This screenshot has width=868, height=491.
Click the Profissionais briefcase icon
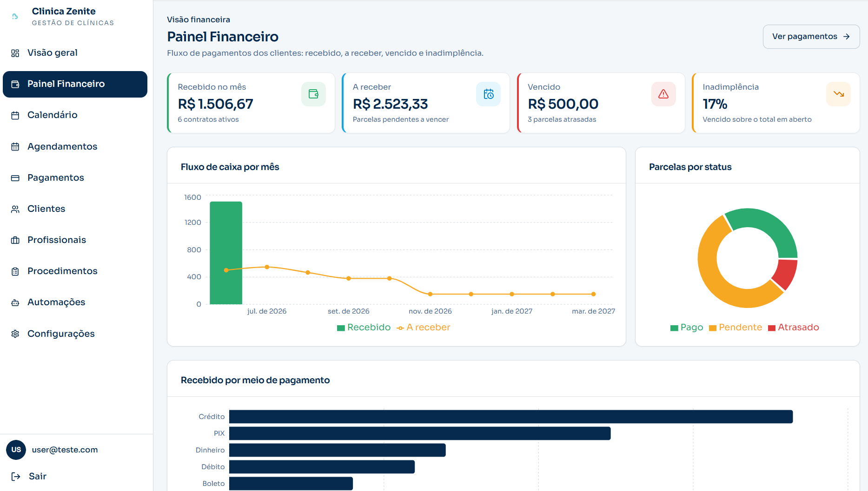coord(15,240)
